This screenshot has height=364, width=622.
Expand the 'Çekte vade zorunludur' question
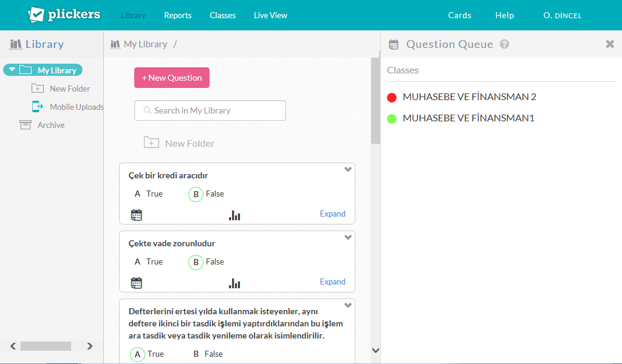tap(332, 282)
